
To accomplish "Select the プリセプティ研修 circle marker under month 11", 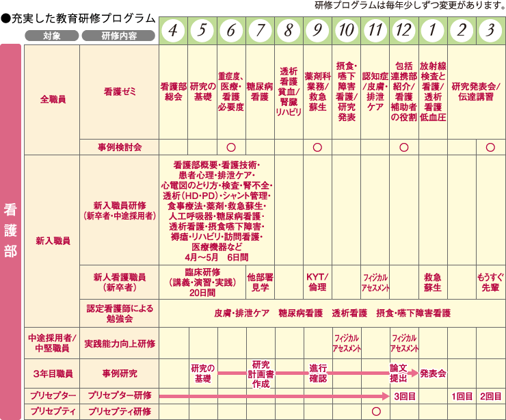I will pyautogui.click(x=375, y=411).
